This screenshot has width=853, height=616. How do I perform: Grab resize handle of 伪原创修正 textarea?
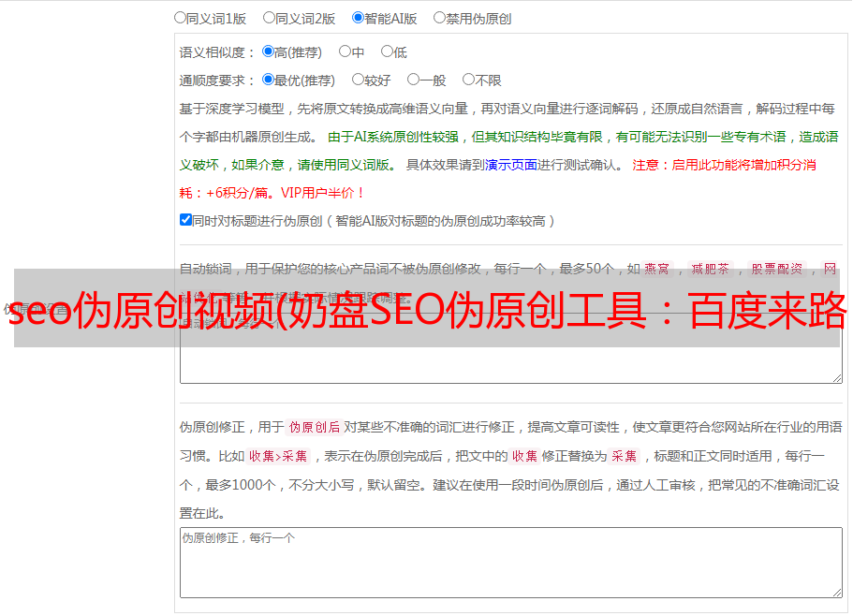pyautogui.click(x=837, y=593)
